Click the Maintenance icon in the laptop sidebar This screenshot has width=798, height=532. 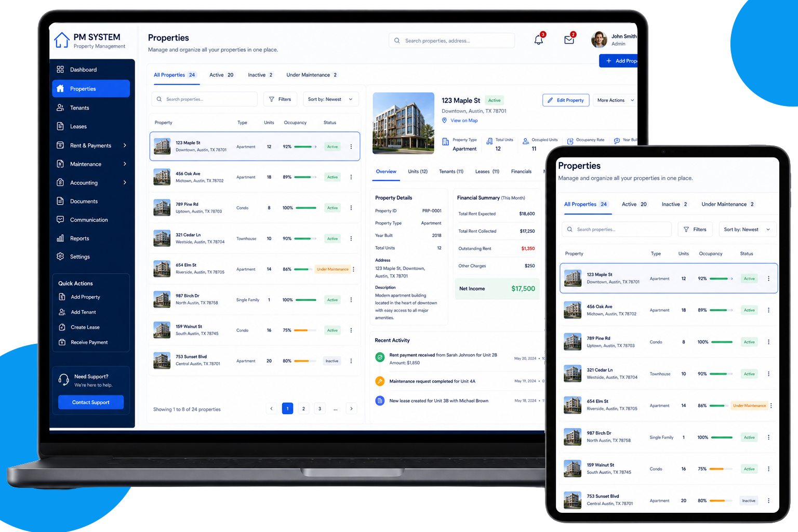[60, 164]
